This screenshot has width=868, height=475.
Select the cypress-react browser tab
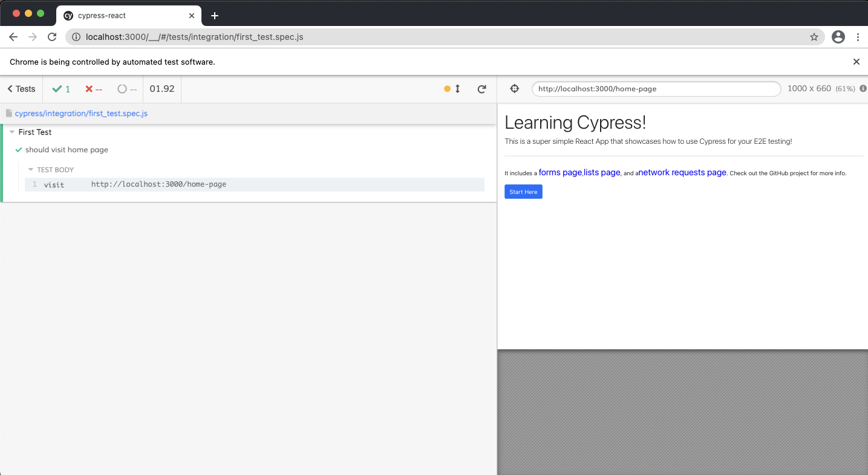[121, 16]
